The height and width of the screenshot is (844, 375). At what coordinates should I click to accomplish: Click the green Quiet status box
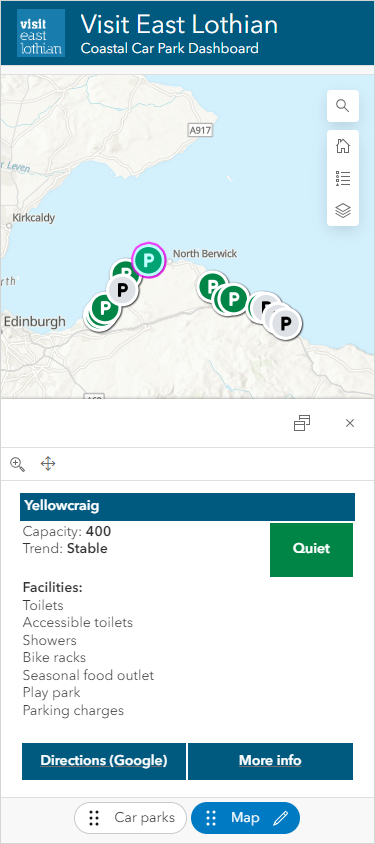(x=312, y=550)
